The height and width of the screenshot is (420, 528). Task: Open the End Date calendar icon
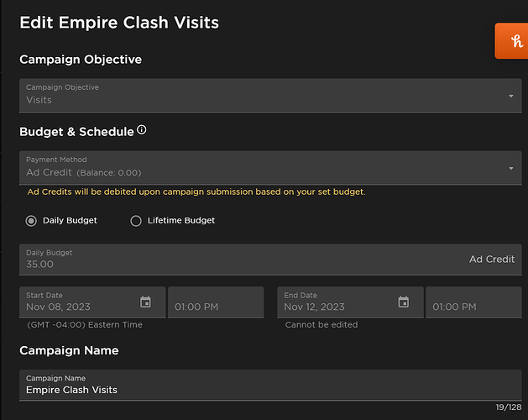pyautogui.click(x=403, y=302)
